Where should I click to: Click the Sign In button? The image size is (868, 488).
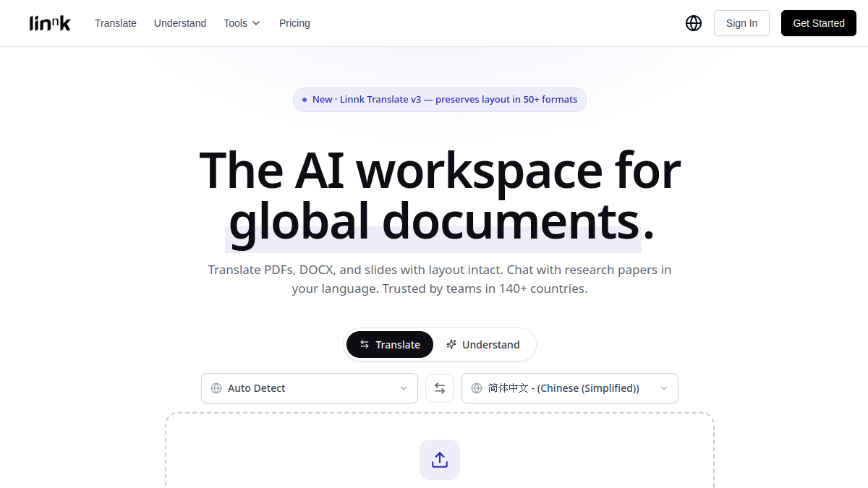tap(741, 23)
